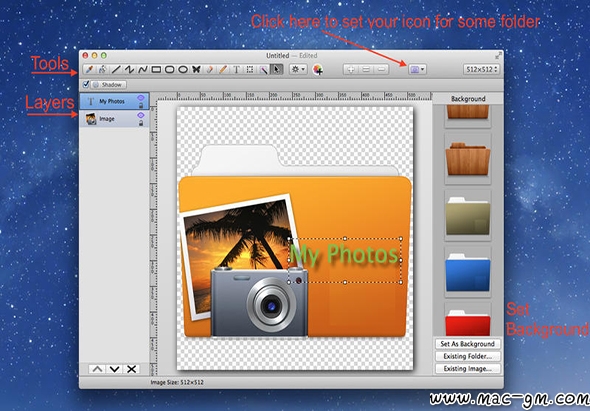Click the zoom in plus button

(x=351, y=70)
